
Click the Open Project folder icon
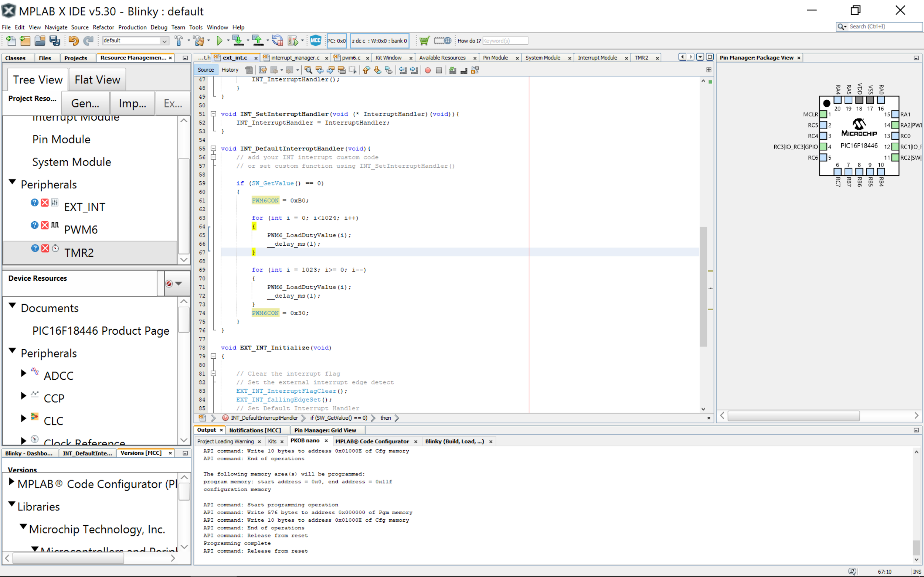pyautogui.click(x=40, y=41)
